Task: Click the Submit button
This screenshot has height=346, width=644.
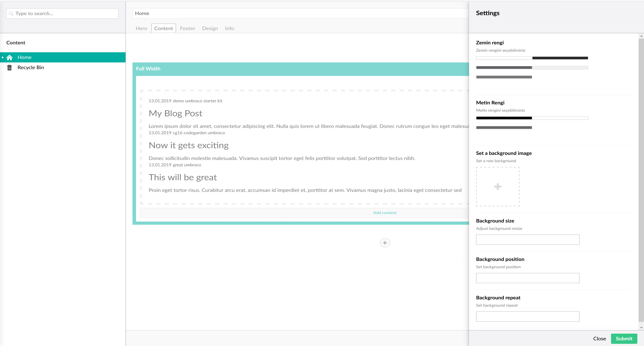Action: point(624,338)
